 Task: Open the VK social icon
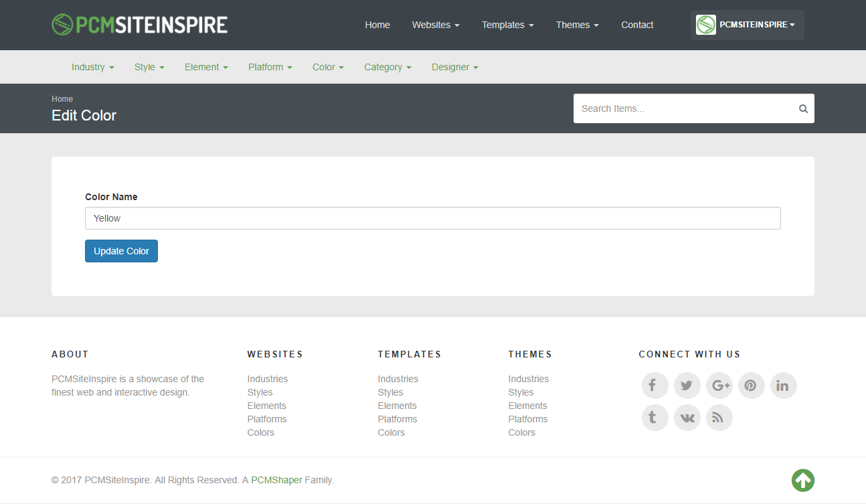click(687, 418)
